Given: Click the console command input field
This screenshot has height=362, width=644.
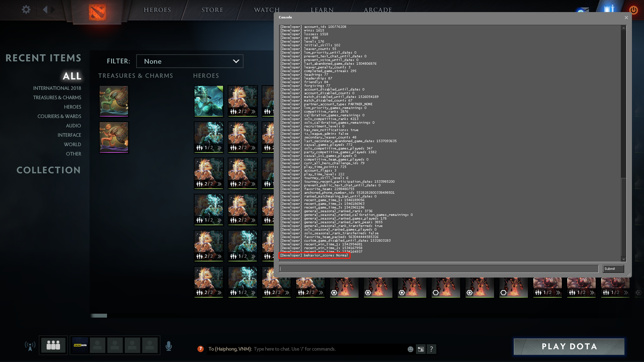Looking at the screenshot, I should click(x=438, y=269).
